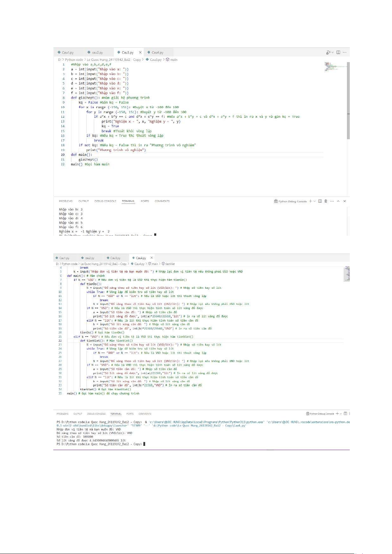Split the Cau3.py editor to the side
This screenshot has width=392, height=554.
point(338,53)
